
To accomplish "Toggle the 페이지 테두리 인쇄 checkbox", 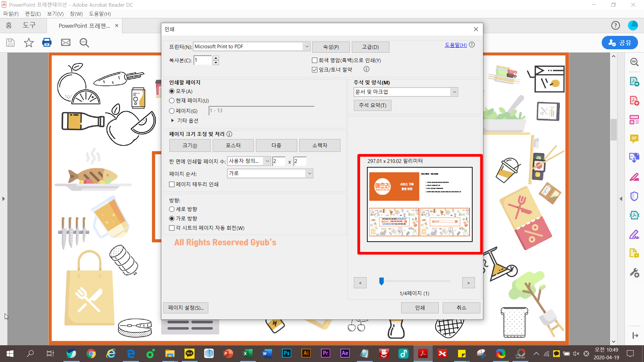I will coord(172,184).
